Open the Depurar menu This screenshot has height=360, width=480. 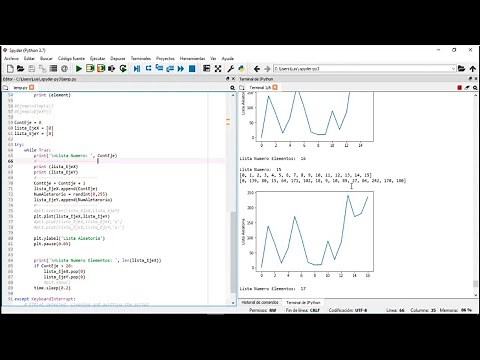[118, 58]
